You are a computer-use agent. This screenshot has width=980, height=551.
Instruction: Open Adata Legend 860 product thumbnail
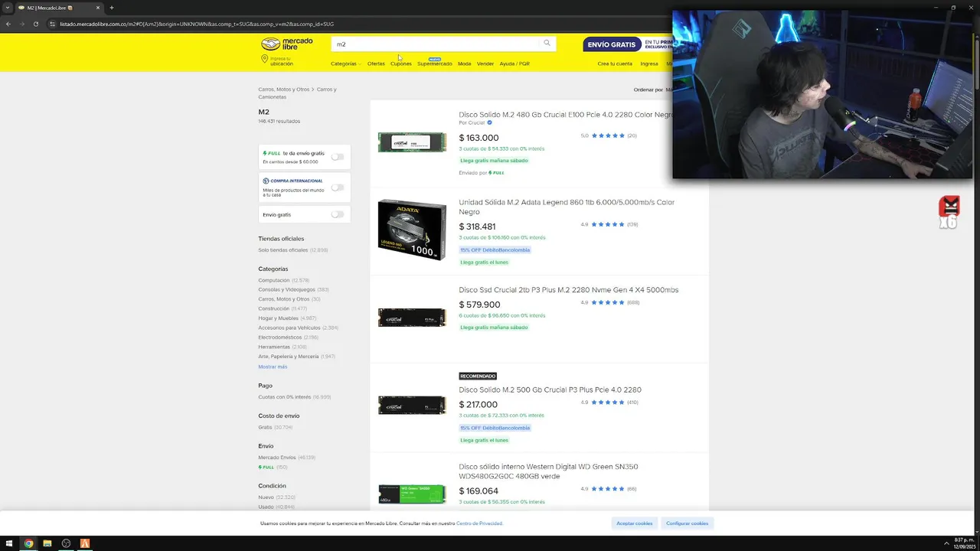[x=412, y=230]
